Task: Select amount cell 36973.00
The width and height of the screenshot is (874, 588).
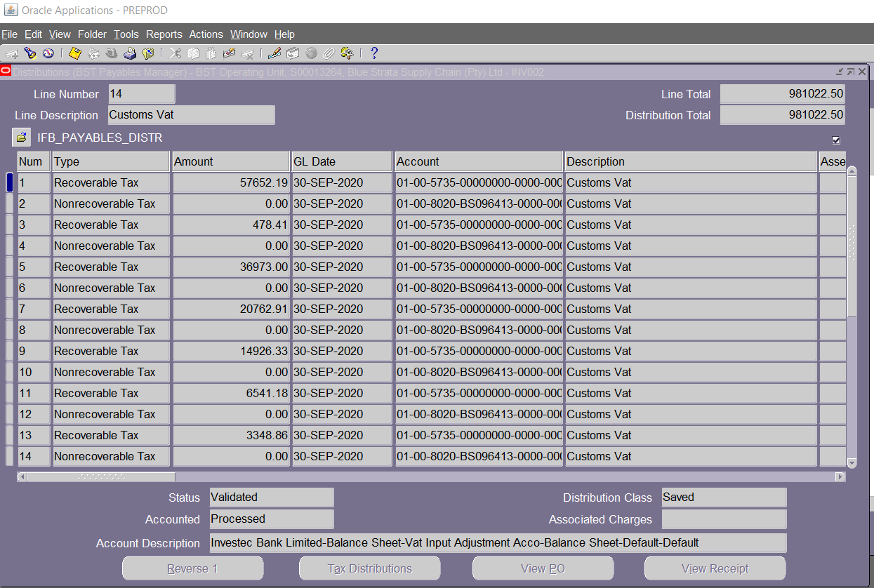Action: coord(231,267)
